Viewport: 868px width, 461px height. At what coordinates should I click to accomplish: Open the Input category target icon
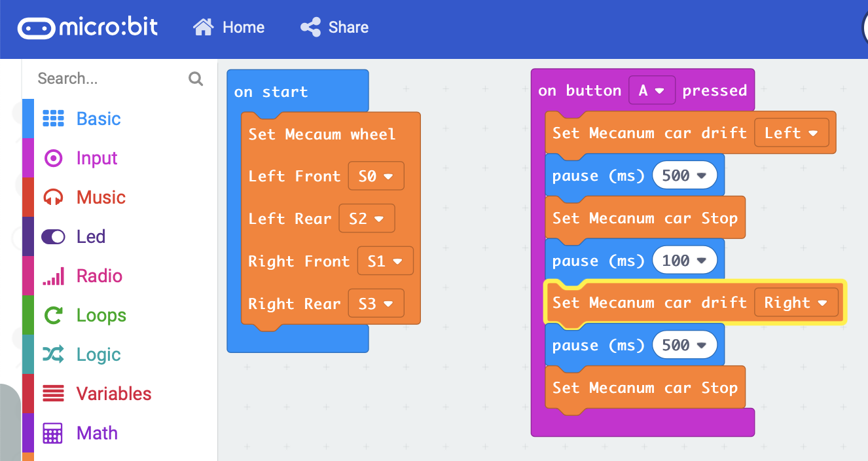point(53,158)
